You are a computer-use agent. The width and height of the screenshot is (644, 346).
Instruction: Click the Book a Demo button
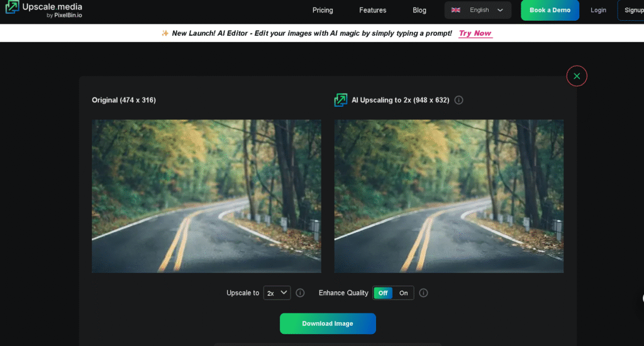(550, 10)
